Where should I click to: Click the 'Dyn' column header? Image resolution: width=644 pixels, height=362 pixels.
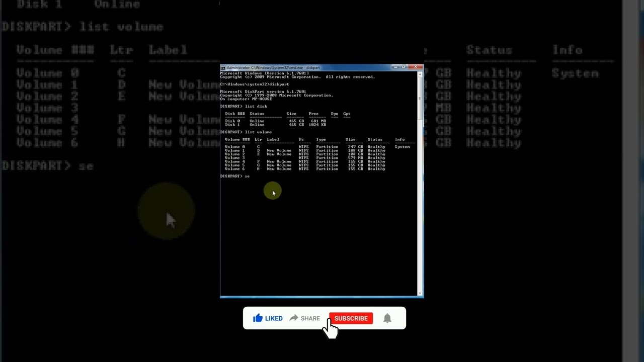click(x=335, y=114)
